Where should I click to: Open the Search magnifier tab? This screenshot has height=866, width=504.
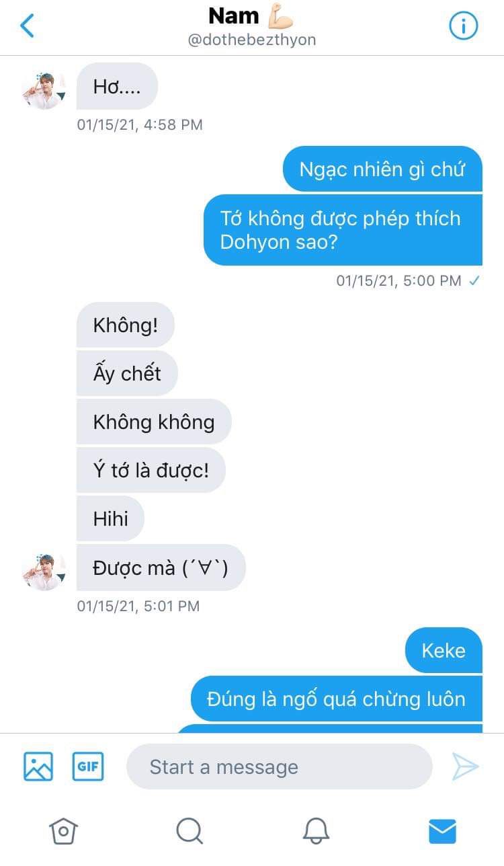[x=190, y=831]
